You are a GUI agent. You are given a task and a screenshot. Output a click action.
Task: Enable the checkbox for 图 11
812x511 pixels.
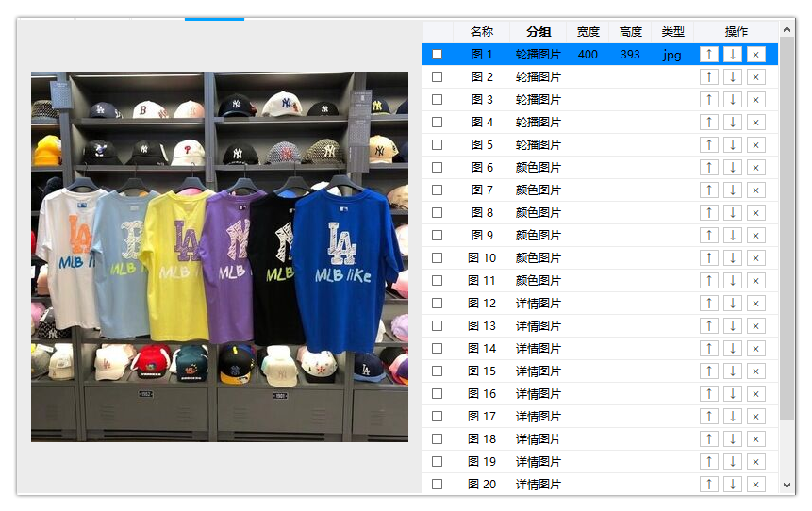click(x=437, y=281)
